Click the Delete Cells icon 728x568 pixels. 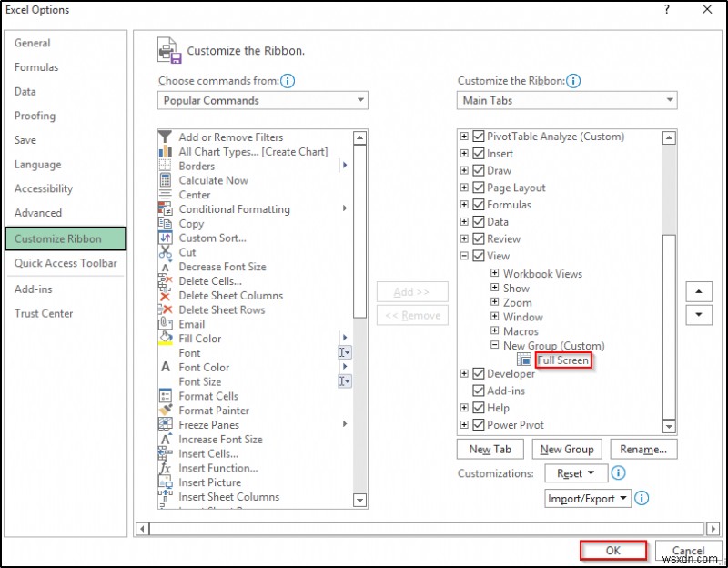[166, 281]
